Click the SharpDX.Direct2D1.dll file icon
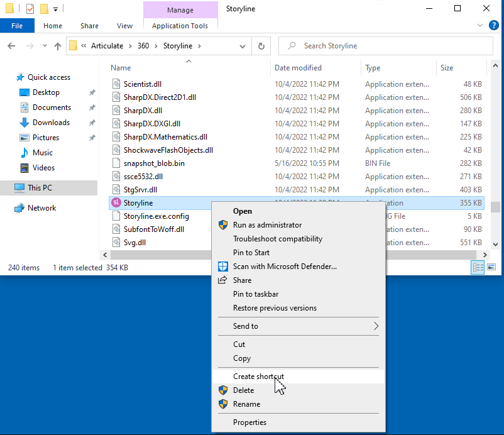The image size is (504, 435). click(x=116, y=97)
